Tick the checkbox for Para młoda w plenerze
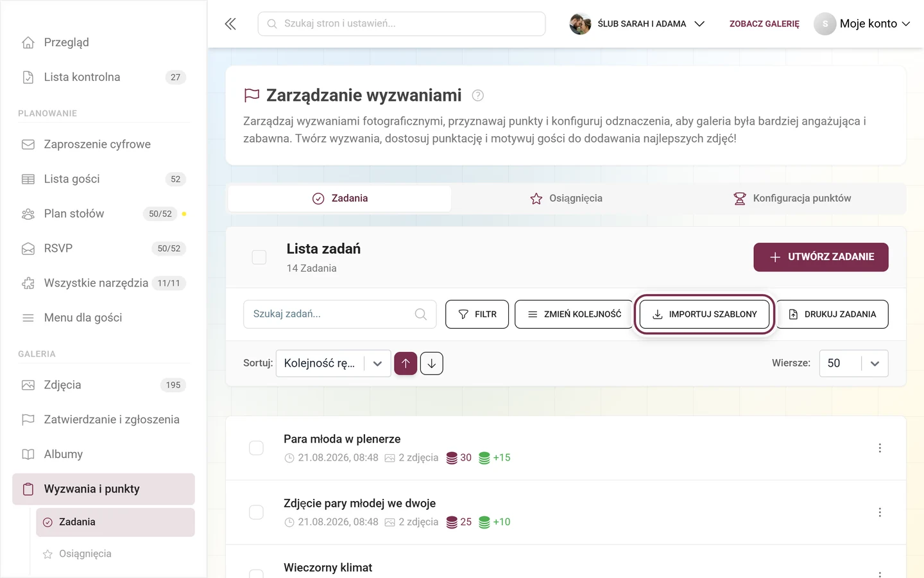The height and width of the screenshot is (578, 924). tap(256, 448)
